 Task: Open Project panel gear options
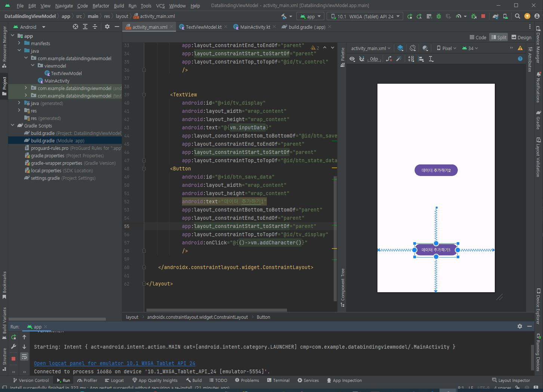click(107, 27)
